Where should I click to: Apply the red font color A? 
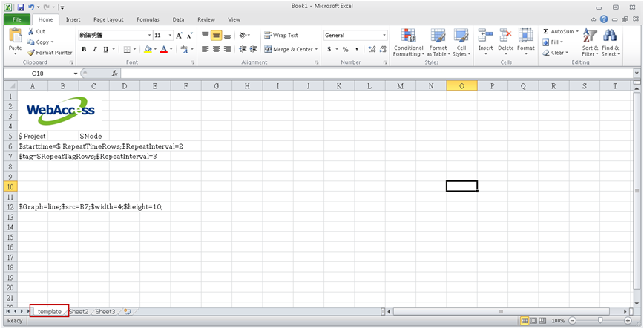163,49
